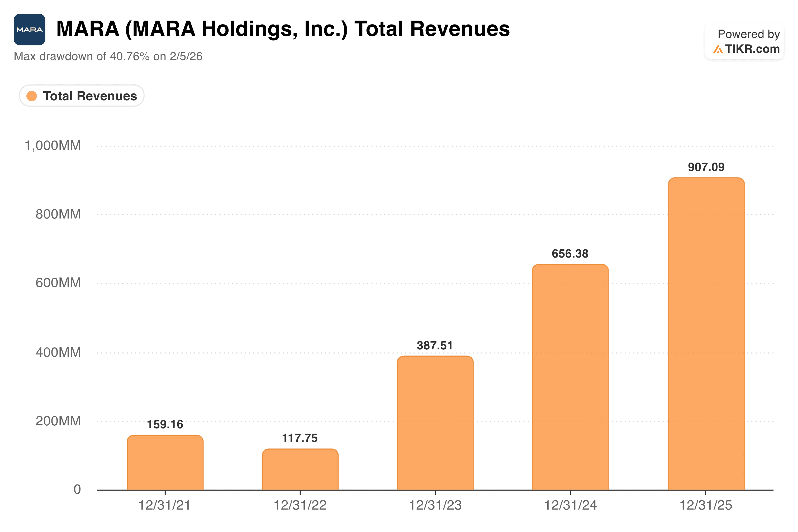This screenshot has height=532, width=798.
Task: Click the 12/31/24 revenue bar
Action: coord(570,377)
